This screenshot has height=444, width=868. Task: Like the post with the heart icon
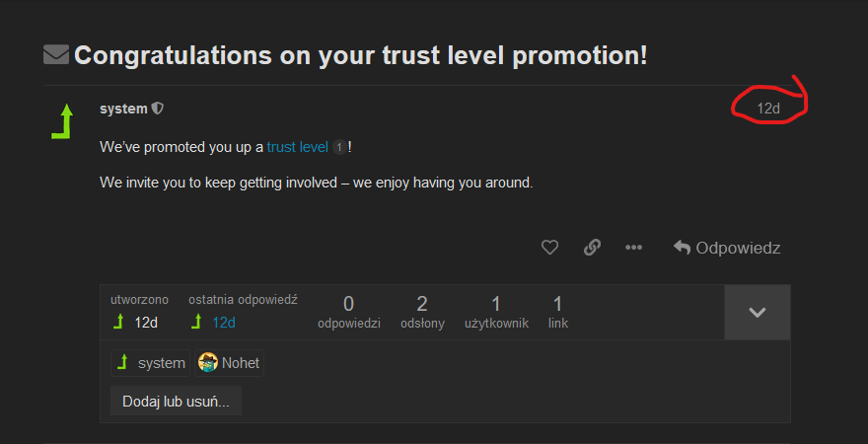(x=550, y=248)
